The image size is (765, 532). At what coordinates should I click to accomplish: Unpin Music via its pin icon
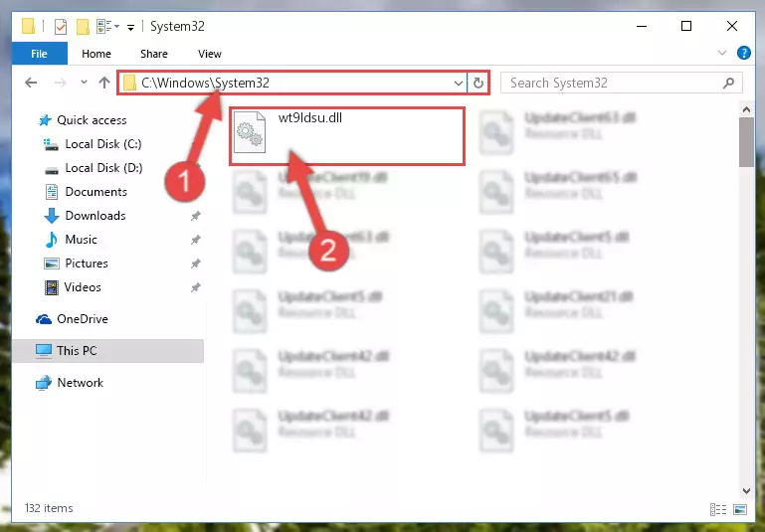[196, 240]
